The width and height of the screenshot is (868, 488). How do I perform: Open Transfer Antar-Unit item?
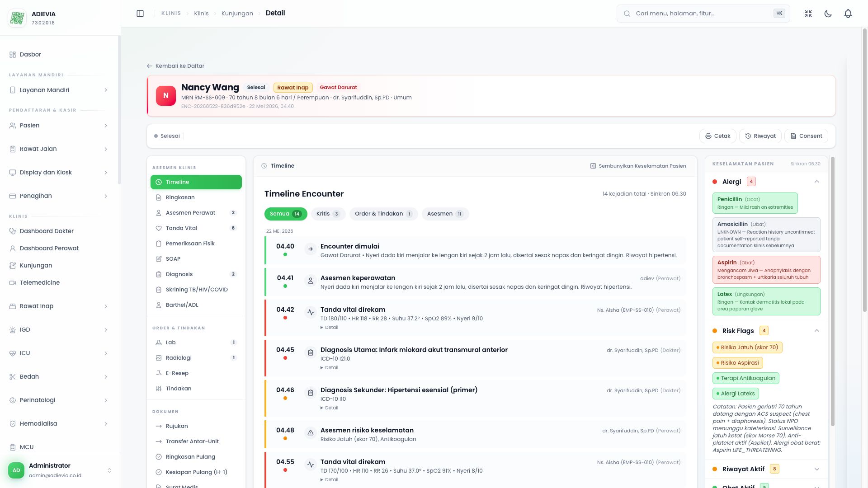[196, 441]
